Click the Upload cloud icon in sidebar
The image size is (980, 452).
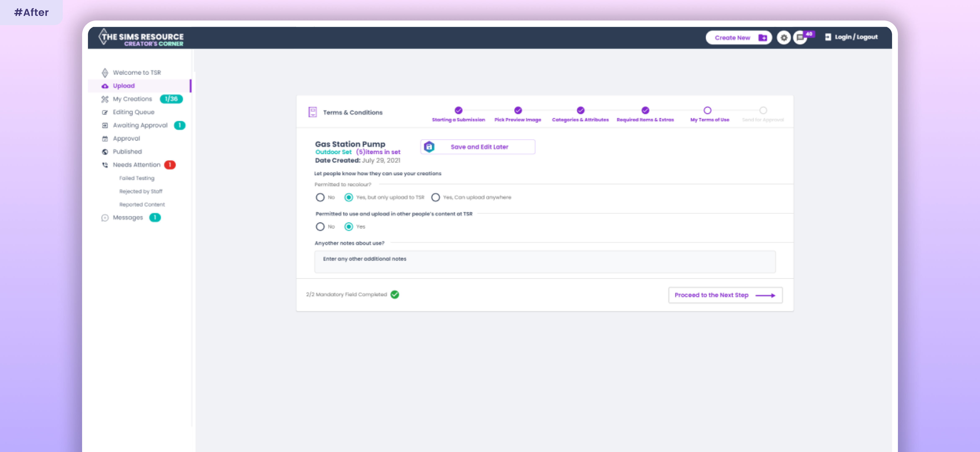(x=105, y=86)
